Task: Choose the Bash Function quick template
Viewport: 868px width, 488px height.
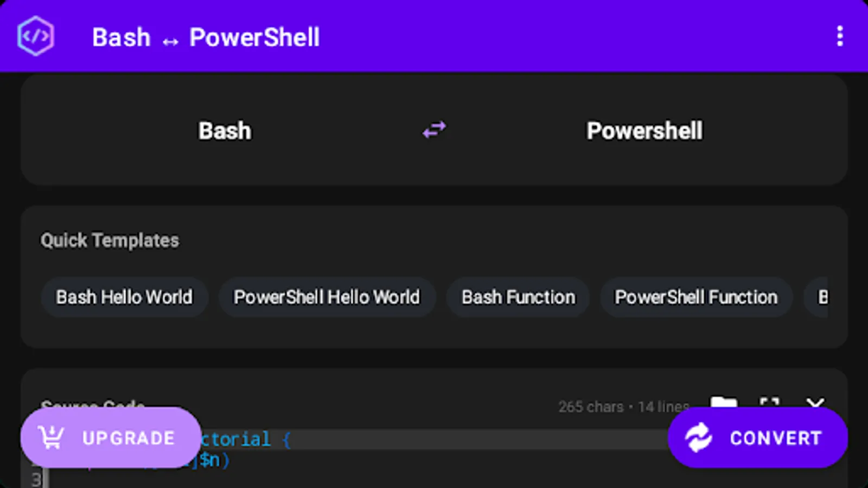Action: tap(518, 297)
